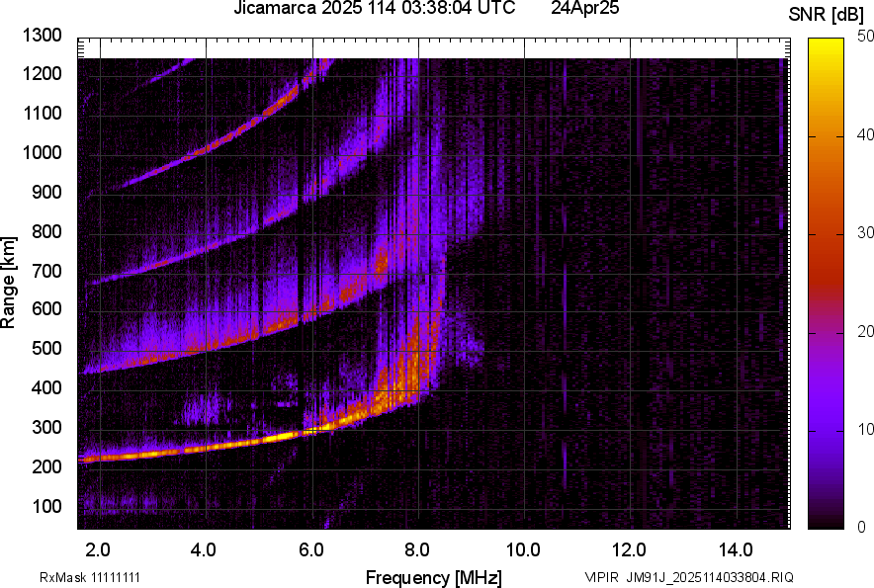Click the 700 range tick label
The image size is (874, 588).
coord(46,271)
